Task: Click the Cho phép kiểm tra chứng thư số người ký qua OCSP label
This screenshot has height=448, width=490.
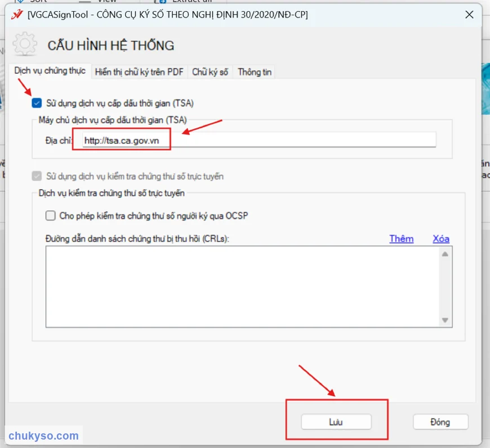Action: 154,216
